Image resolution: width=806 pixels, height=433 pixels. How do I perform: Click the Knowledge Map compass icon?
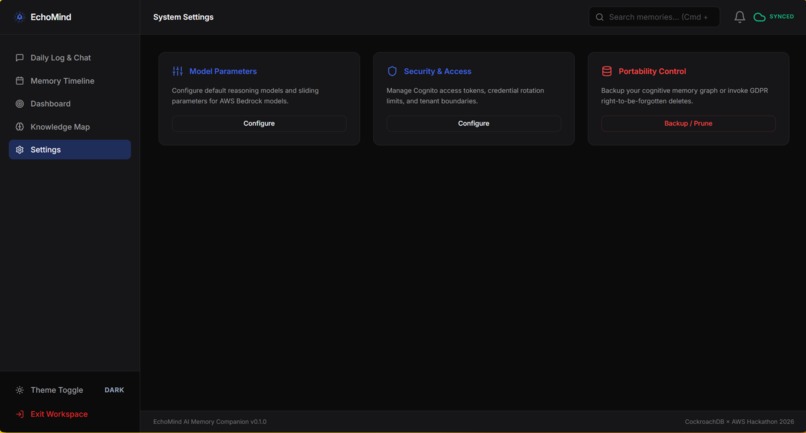[20, 127]
